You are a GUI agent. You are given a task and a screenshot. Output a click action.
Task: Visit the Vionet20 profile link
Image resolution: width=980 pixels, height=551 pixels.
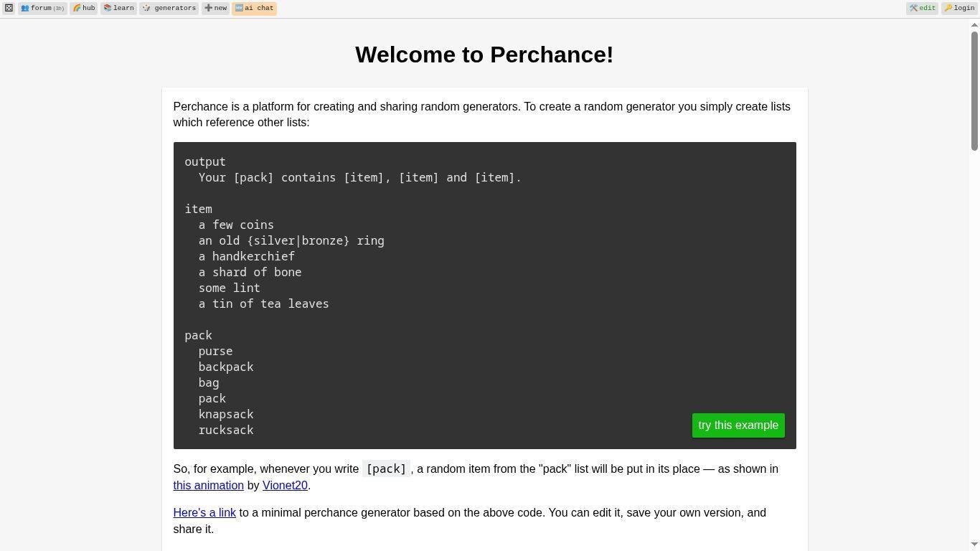[x=285, y=486]
